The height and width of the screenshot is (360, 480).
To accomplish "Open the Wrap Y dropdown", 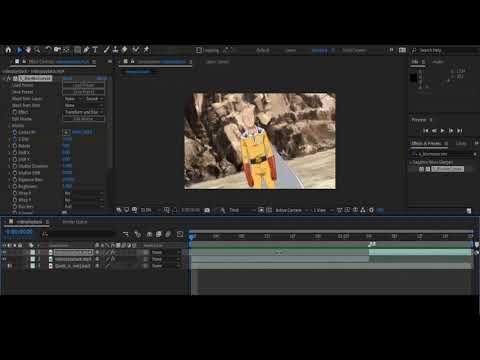I will coord(83,200).
